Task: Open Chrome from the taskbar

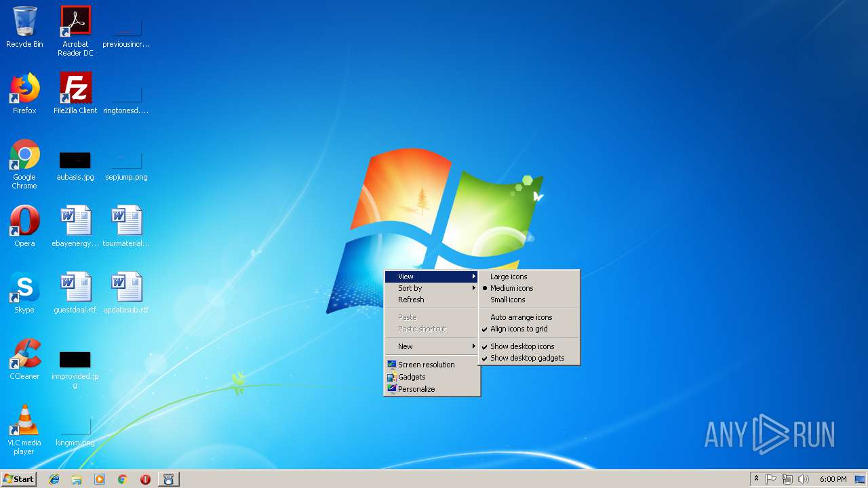Action: 122,479
